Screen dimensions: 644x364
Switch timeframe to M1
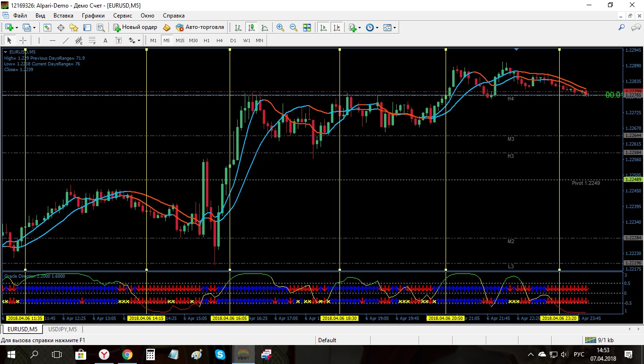(x=153, y=40)
